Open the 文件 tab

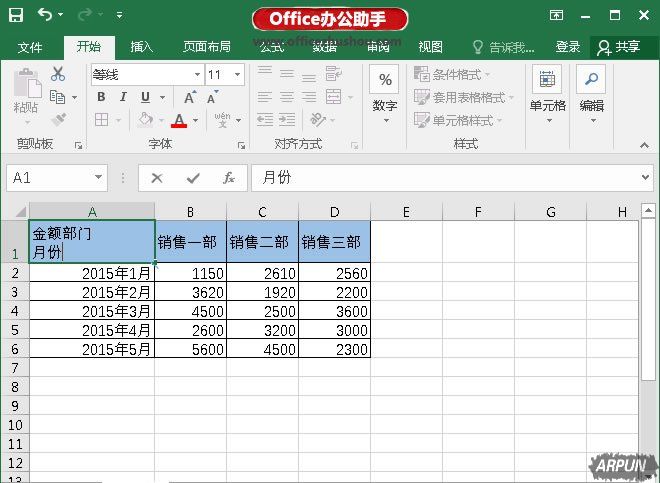[30, 47]
